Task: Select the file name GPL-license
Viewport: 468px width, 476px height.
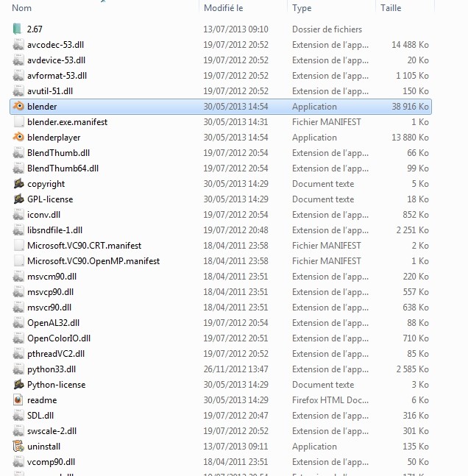Action: pyautogui.click(x=50, y=199)
